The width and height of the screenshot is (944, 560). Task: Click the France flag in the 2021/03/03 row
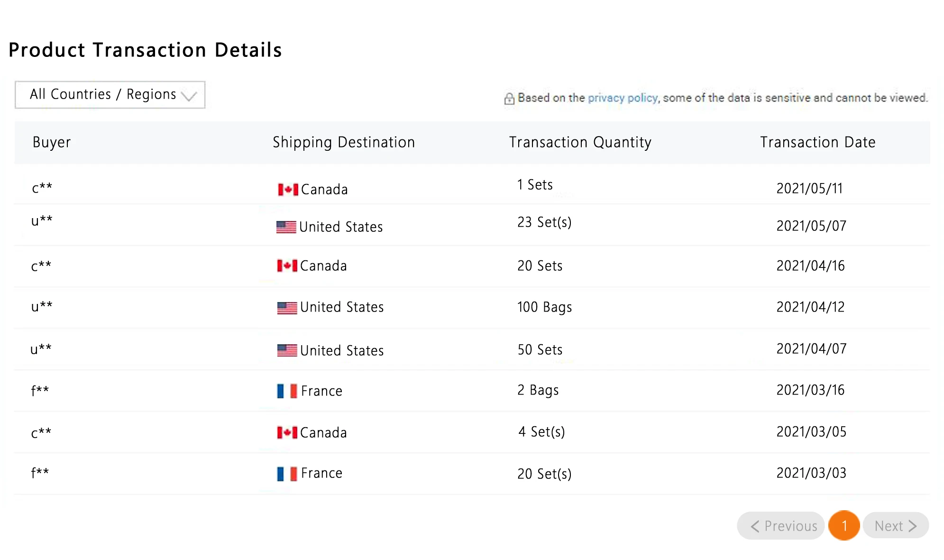pyautogui.click(x=287, y=474)
